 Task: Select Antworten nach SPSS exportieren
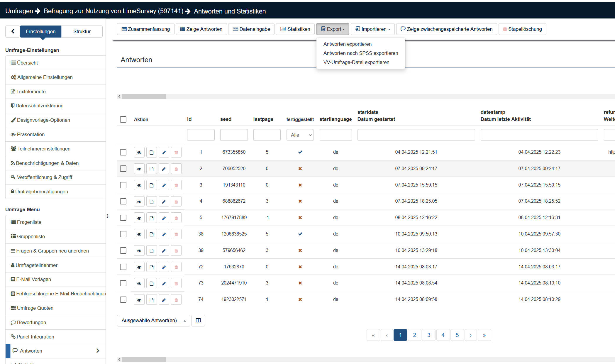(360, 53)
